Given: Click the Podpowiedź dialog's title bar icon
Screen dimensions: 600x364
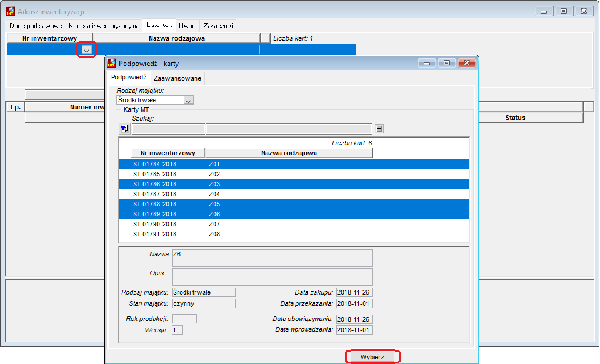Looking at the screenshot, I should click(112, 63).
